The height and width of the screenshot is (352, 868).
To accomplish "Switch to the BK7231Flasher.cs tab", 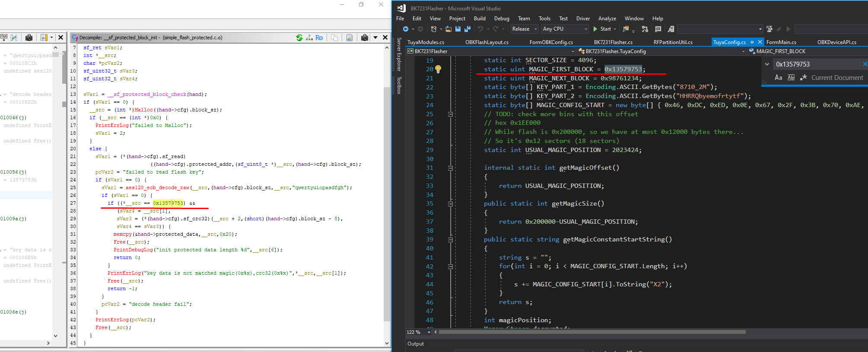I will pyautogui.click(x=613, y=42).
